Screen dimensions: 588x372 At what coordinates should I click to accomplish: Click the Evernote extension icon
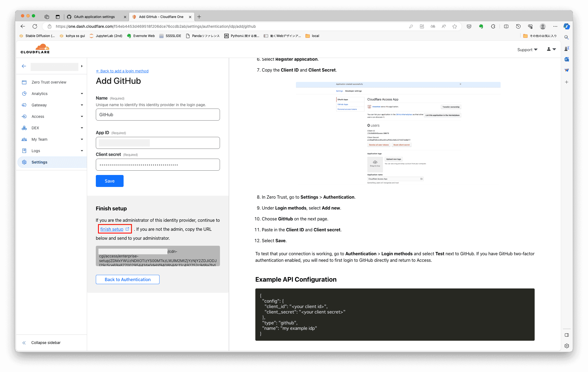point(481,26)
